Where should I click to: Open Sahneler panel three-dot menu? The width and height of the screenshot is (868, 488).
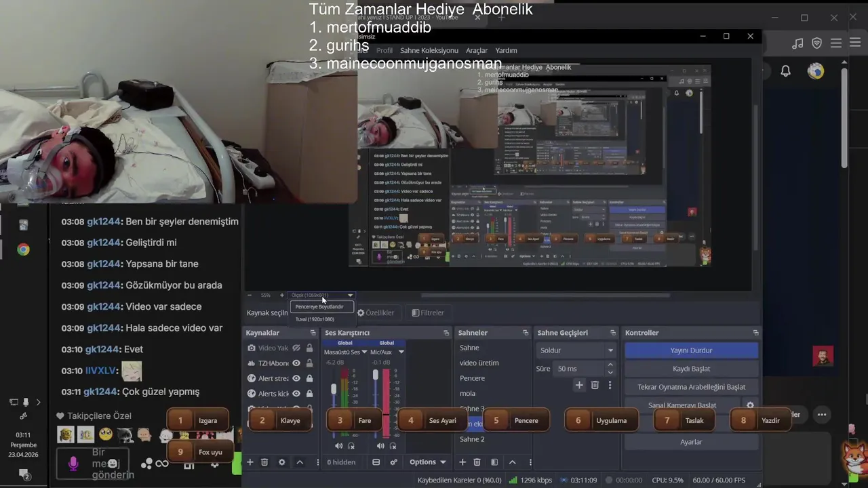(530, 462)
